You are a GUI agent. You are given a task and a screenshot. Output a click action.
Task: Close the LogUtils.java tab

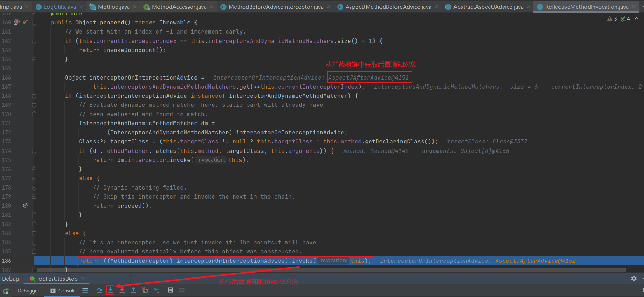click(81, 7)
